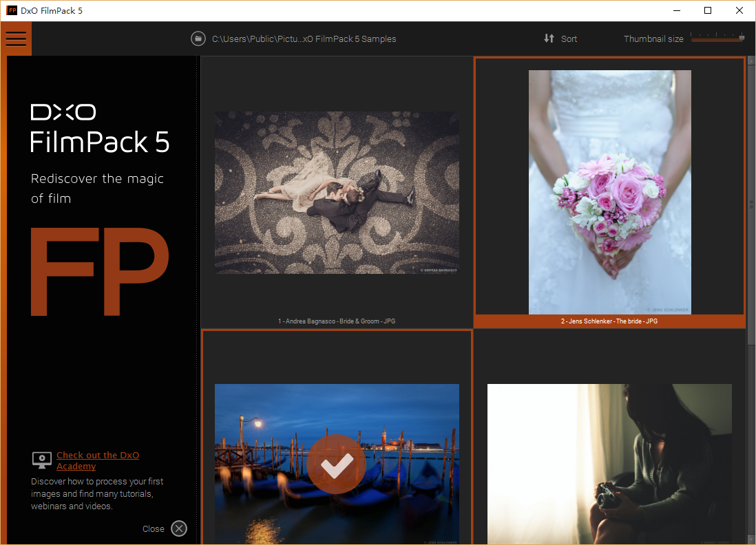Select the bride bouquet photo thumbnail
The width and height of the screenshot is (756, 545).
click(x=609, y=192)
